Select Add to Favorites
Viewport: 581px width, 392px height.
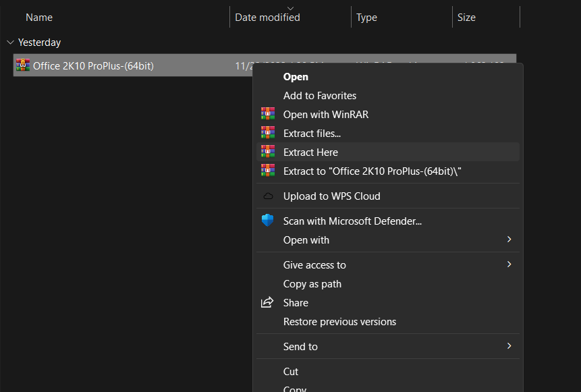click(x=388, y=96)
